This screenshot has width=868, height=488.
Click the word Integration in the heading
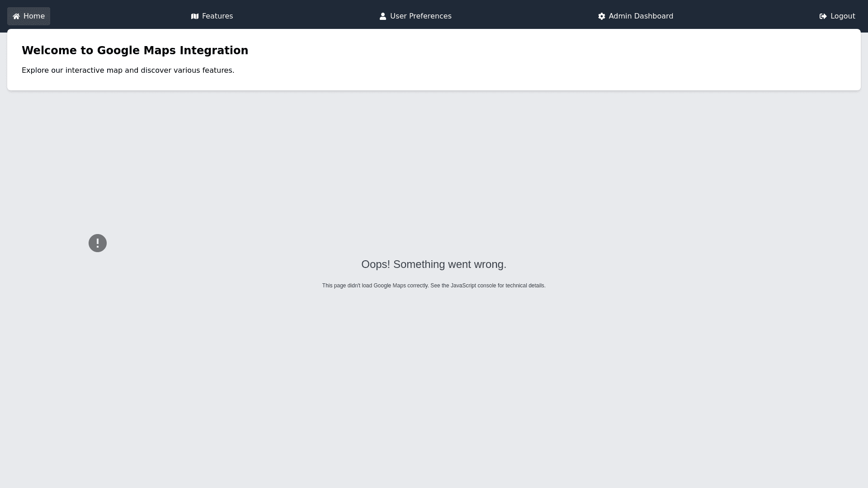point(214,51)
